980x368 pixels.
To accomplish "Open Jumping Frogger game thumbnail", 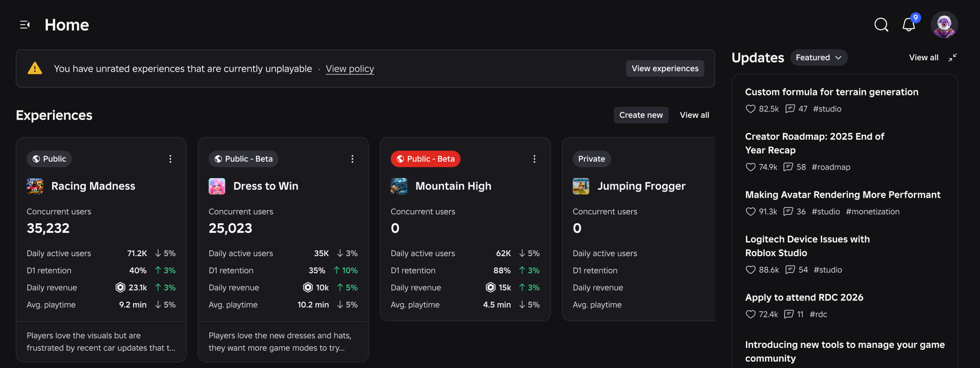I will pyautogui.click(x=581, y=186).
